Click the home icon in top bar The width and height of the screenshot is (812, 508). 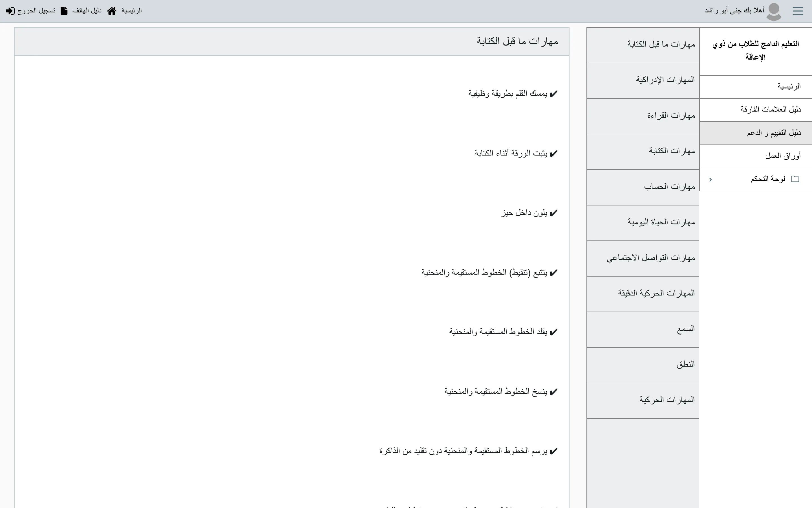point(112,11)
